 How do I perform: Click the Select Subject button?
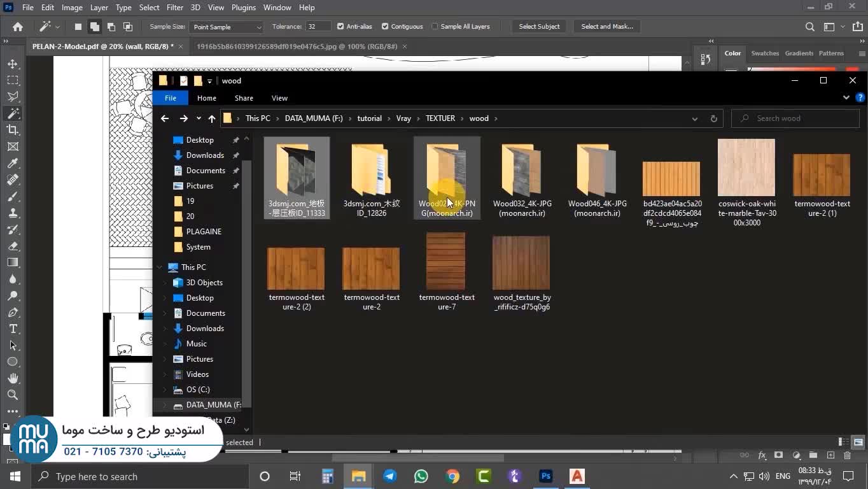point(539,27)
